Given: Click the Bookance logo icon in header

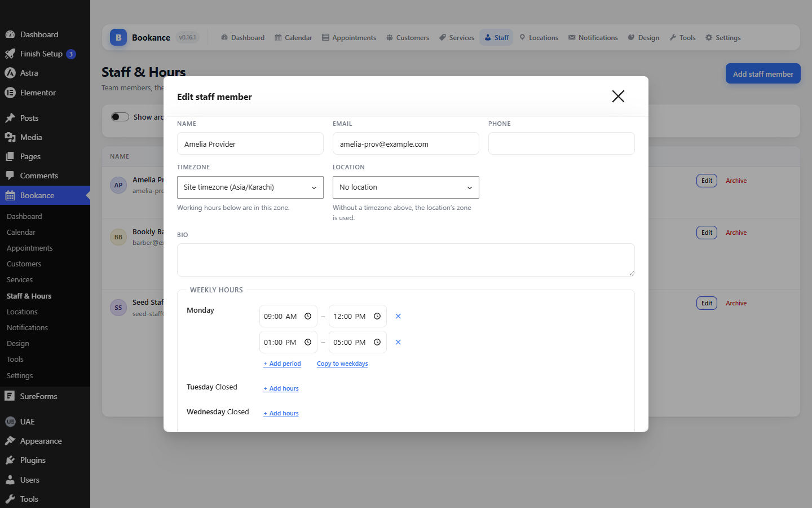Looking at the screenshot, I should pos(118,37).
